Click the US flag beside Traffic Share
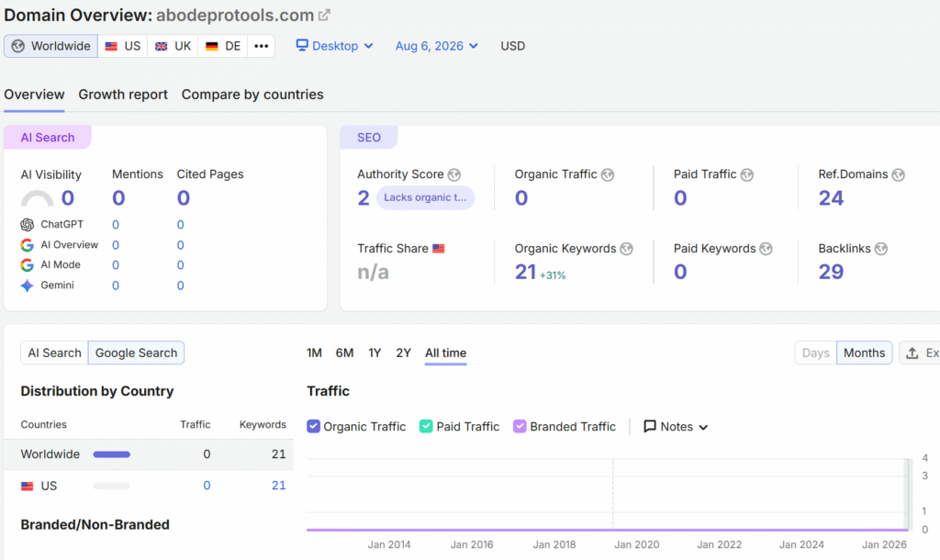Image resolution: width=940 pixels, height=560 pixels. coord(439,249)
